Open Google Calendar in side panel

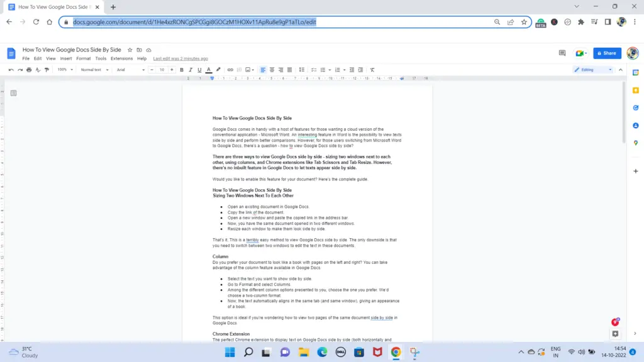[636, 73]
